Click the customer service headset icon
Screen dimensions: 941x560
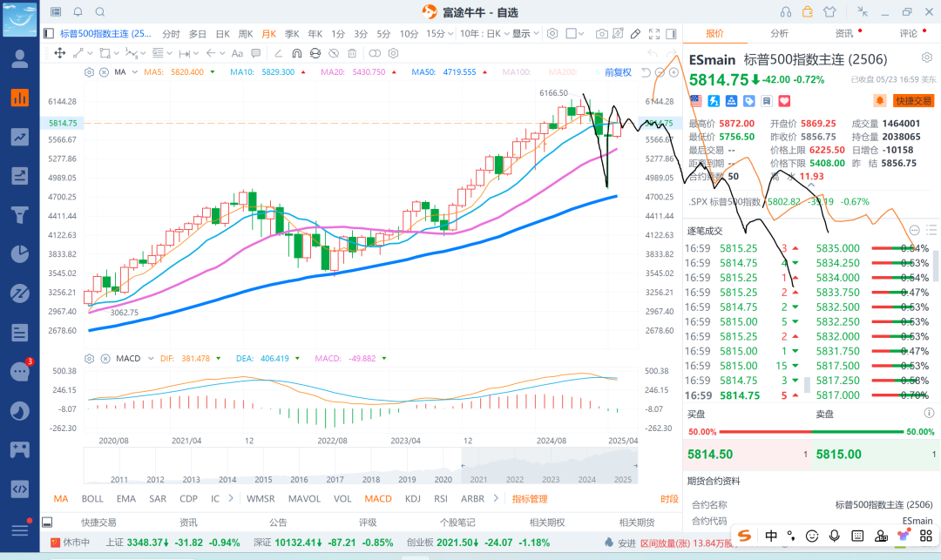(786, 12)
